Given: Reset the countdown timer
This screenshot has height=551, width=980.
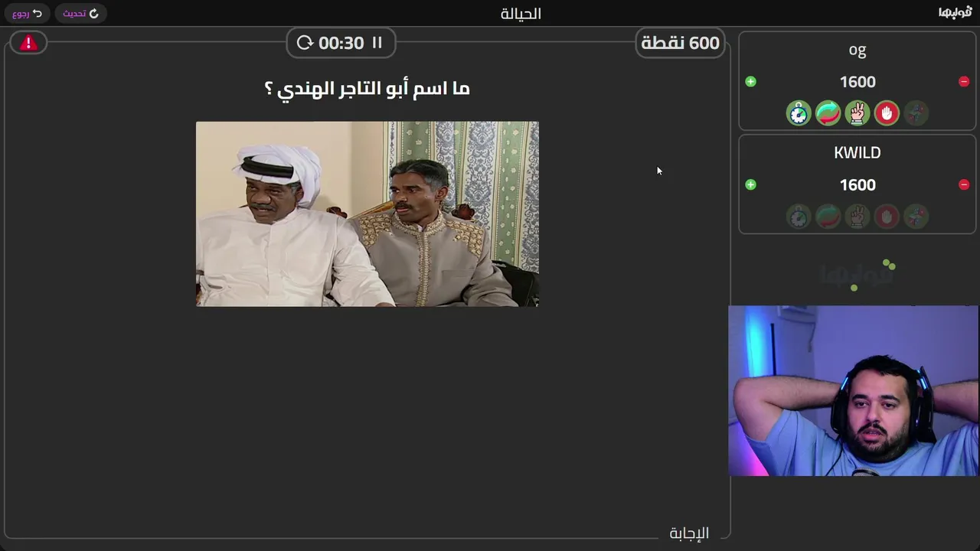Looking at the screenshot, I should tap(305, 43).
